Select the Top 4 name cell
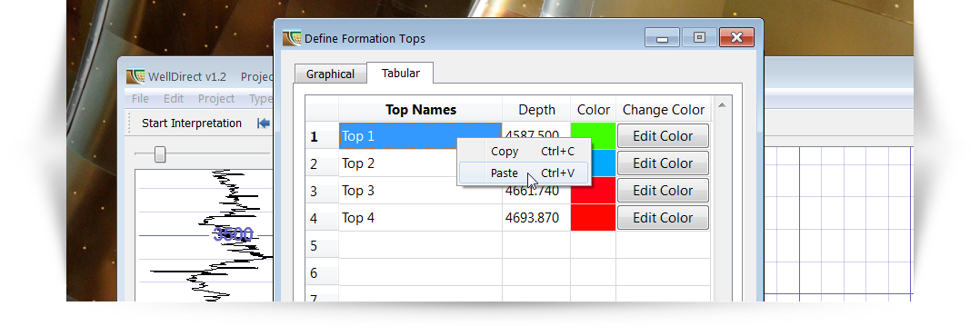This screenshot has width=980, height=336. click(x=420, y=218)
